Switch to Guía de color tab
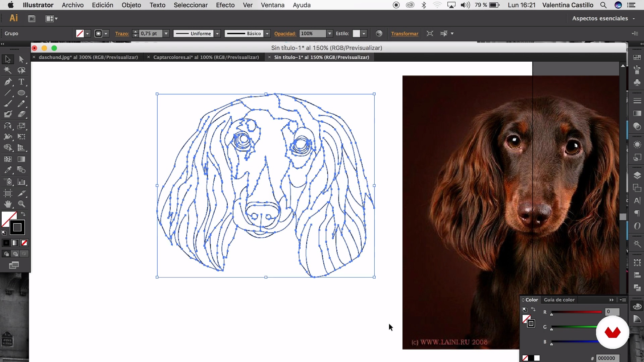The image size is (644, 362). click(x=559, y=300)
